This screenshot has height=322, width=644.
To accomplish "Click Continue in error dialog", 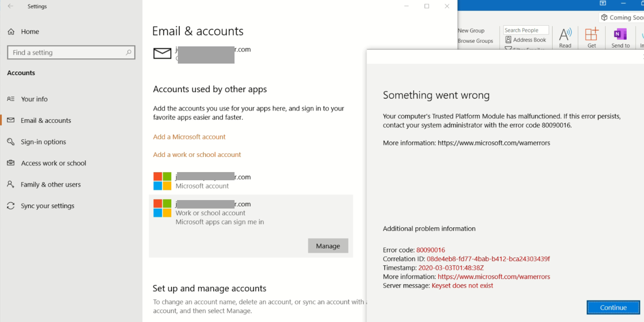I will click(x=613, y=307).
